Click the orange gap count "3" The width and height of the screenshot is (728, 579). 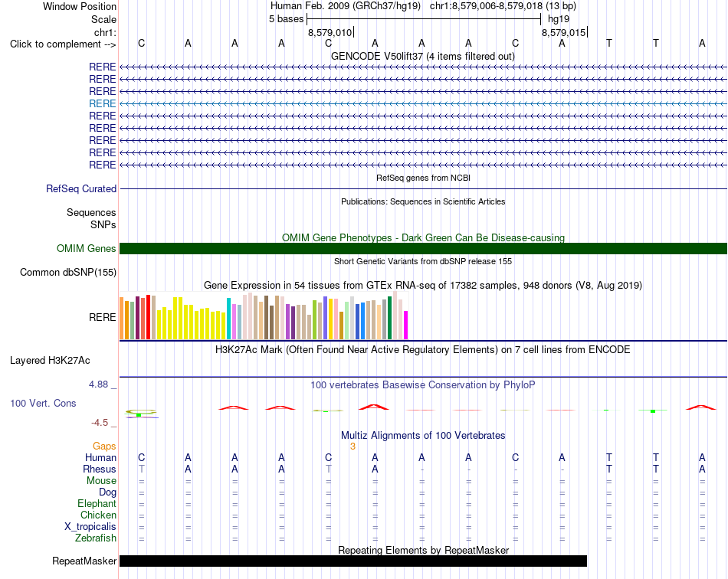[x=353, y=447]
